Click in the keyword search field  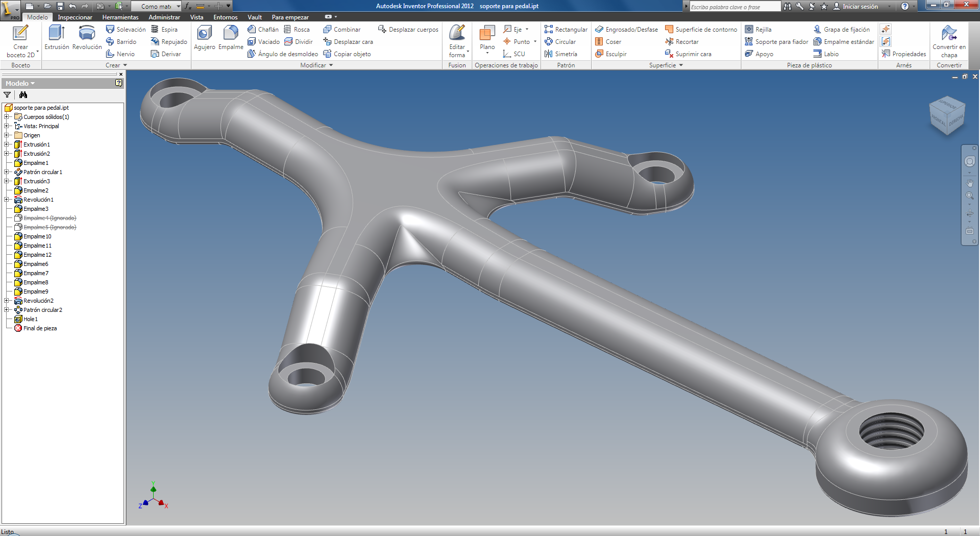click(735, 7)
